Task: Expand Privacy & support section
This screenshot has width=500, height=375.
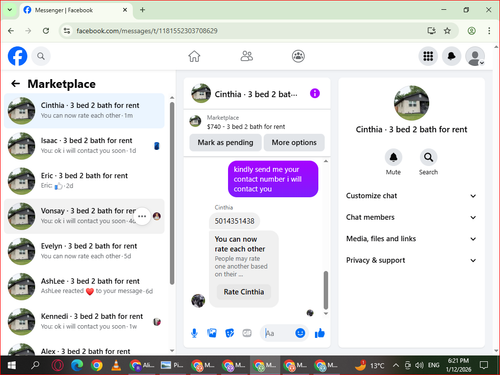Action: click(x=411, y=260)
